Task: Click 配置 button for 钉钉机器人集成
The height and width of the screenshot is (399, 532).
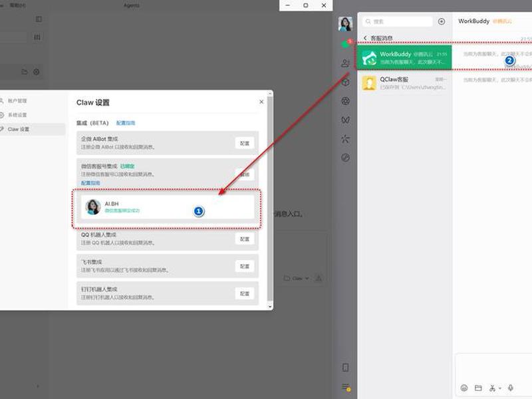Action: (244, 293)
